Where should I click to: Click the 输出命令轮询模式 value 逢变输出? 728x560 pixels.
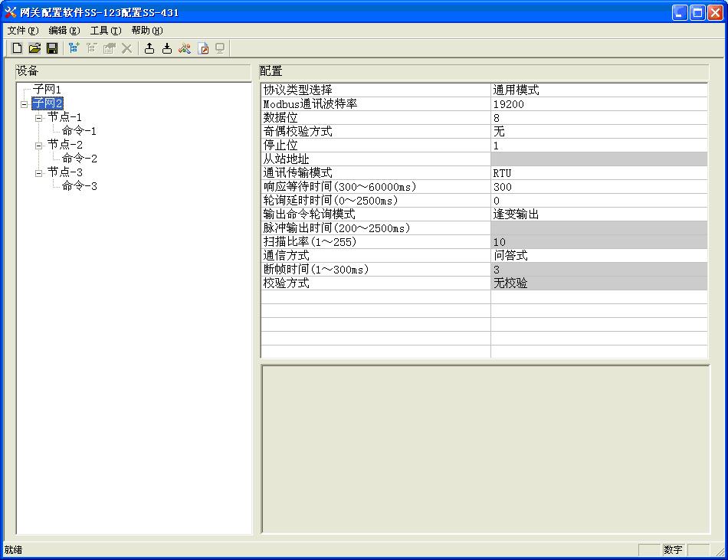tap(516, 215)
